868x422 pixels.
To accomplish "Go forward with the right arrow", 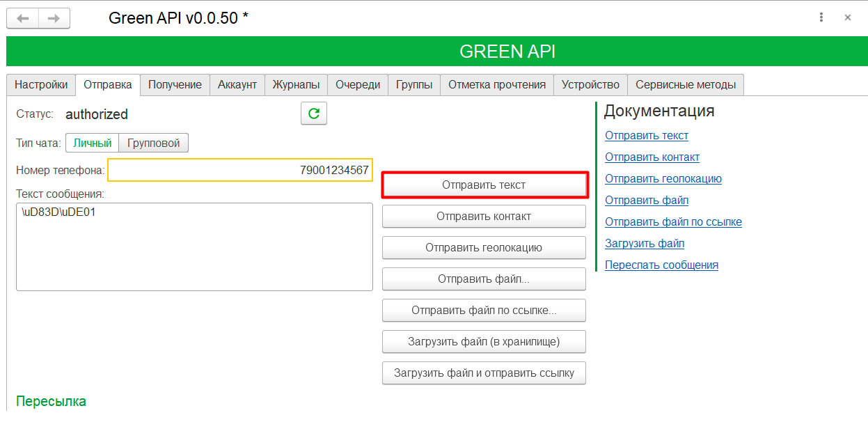I will [x=54, y=18].
